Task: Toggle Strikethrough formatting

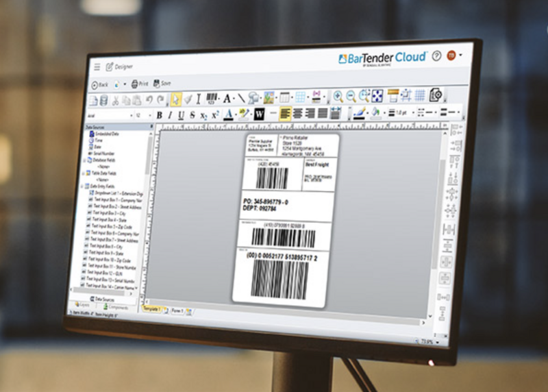Action: 192,114
